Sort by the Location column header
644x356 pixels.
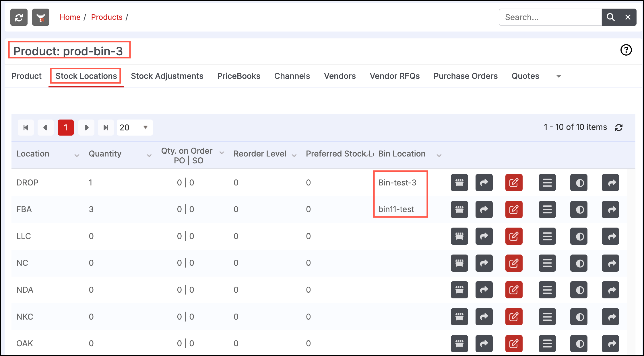pyautogui.click(x=33, y=154)
